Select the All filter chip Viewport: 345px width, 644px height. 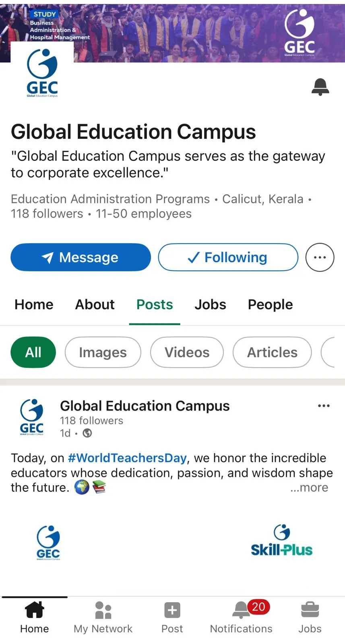[33, 352]
